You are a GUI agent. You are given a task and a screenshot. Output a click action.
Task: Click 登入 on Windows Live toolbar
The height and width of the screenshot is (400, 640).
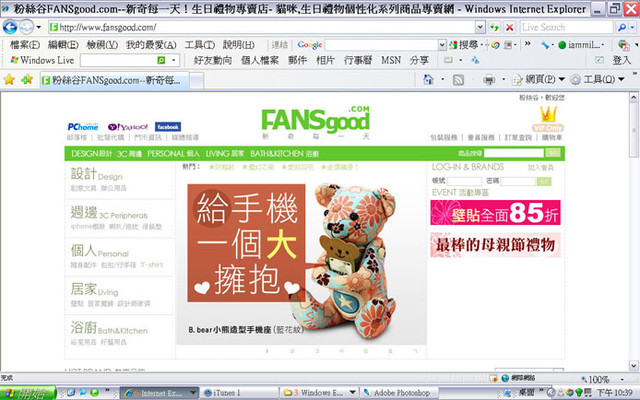pos(622,60)
